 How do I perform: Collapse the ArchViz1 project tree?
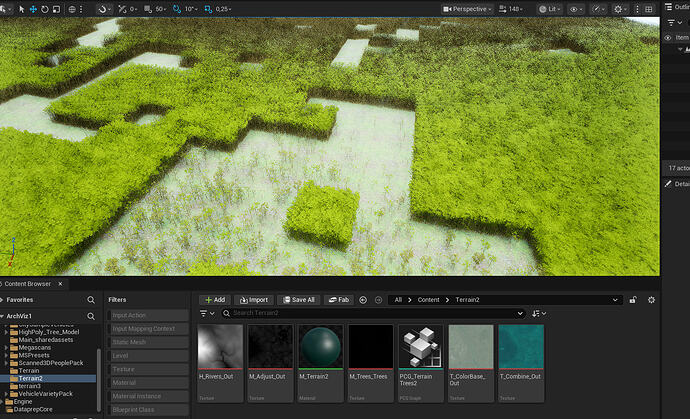click(2, 316)
